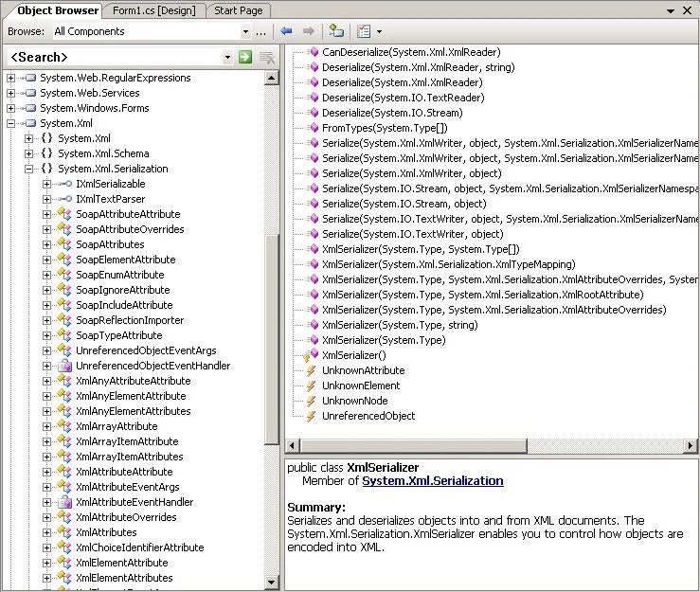Expand the SoapEnumAttribute class node
The image size is (700, 592).
[46, 275]
